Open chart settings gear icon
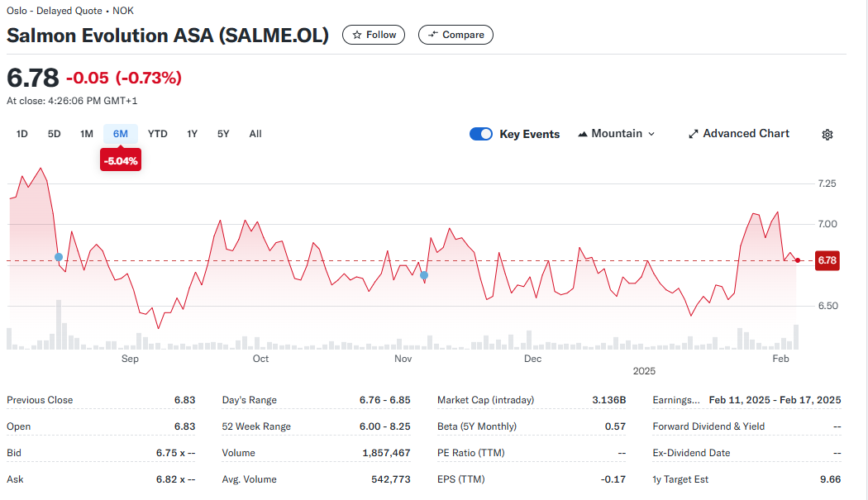Screen dimensions: 868x500 [x=827, y=135]
